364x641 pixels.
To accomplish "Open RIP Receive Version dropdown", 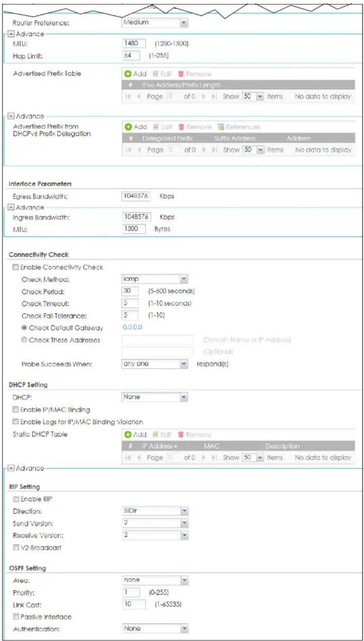I will coord(155,535).
